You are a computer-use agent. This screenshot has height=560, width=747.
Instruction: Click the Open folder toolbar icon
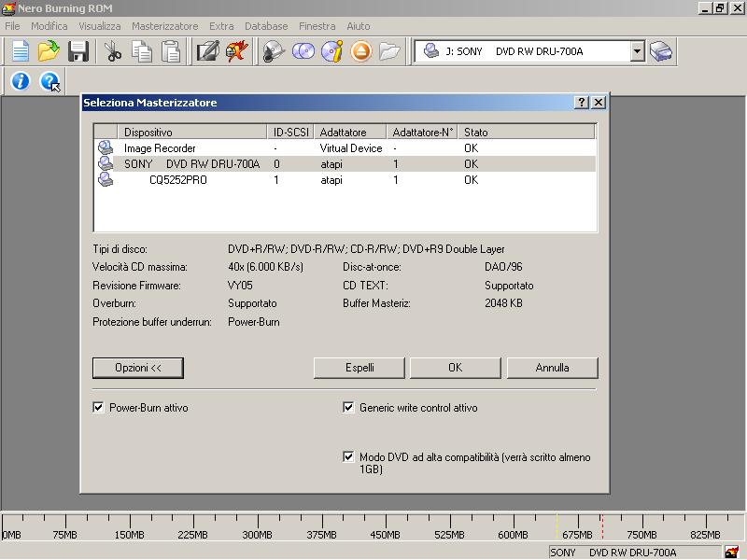point(49,51)
